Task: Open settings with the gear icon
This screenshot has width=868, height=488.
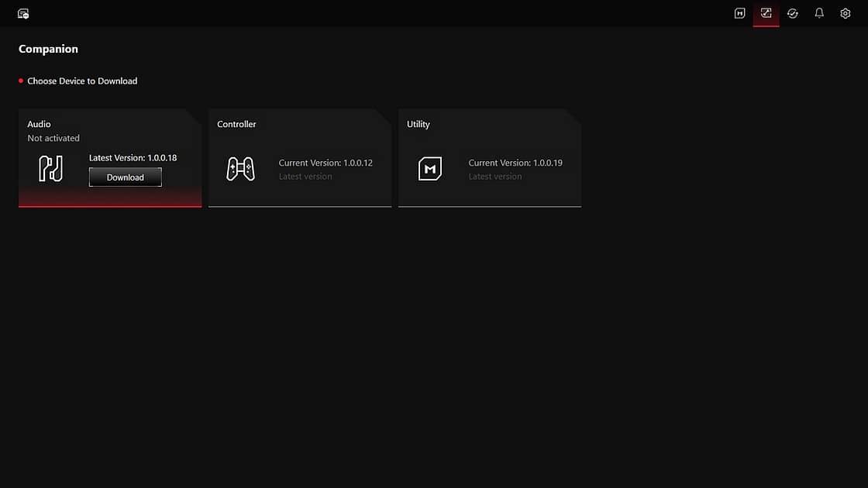Action: [845, 13]
